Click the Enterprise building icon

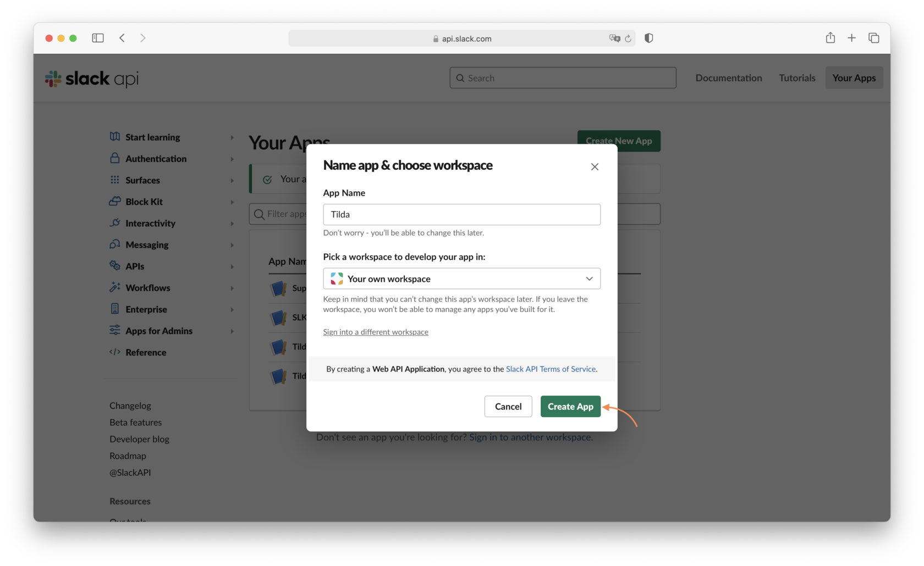pos(114,308)
